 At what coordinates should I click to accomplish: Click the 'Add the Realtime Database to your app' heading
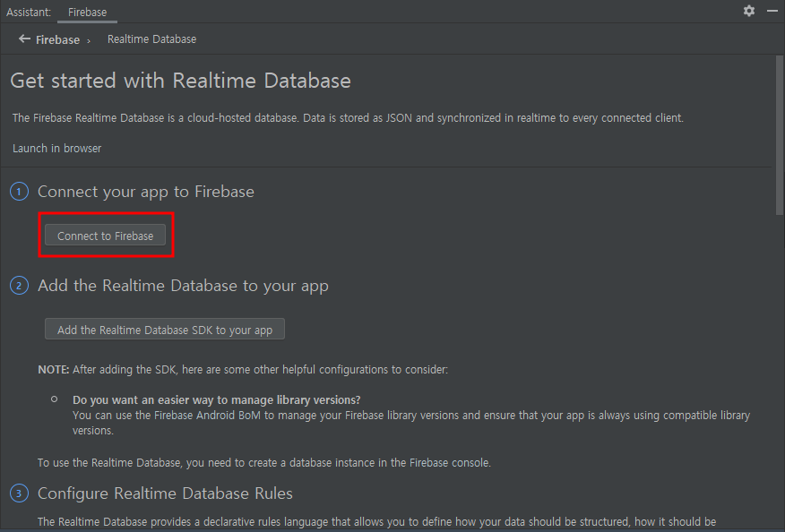tap(183, 286)
